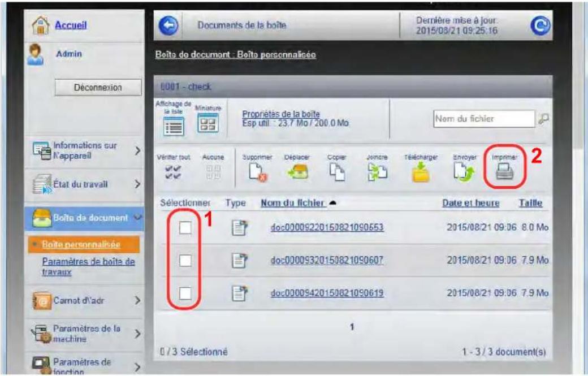The image size is (588, 376).
Task: Open Boîte de document : Boîte personnalisée breadcrumb
Action: pos(236,54)
